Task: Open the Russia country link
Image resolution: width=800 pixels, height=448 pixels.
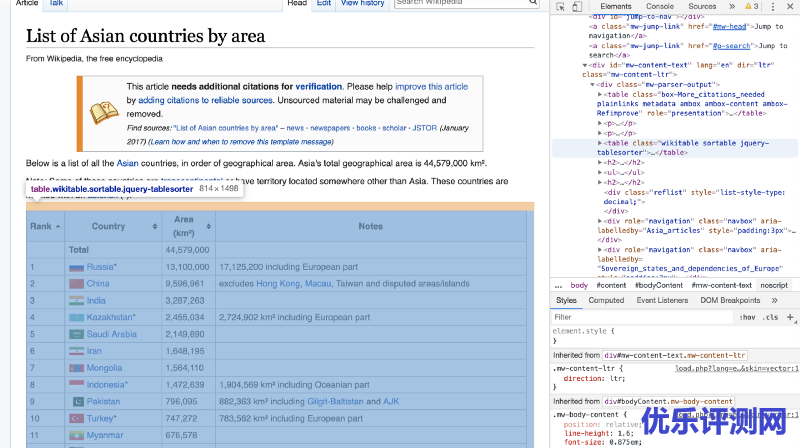Action: point(100,267)
